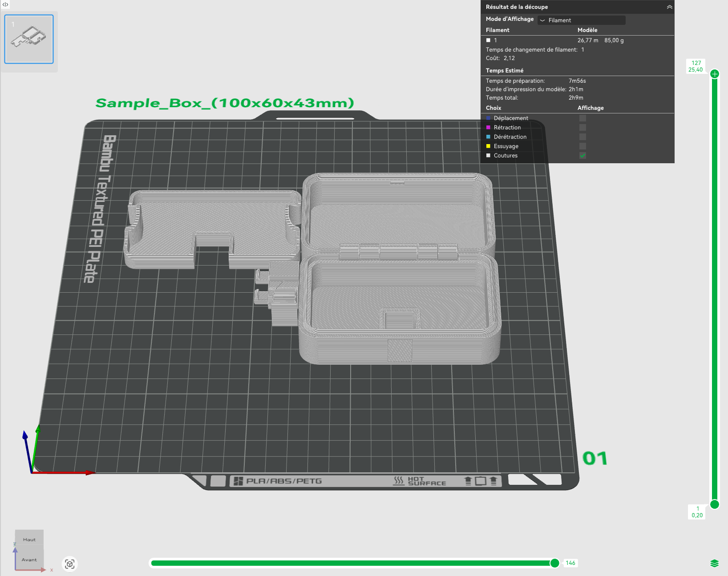Click the filament weight 85,00 g

(614, 40)
